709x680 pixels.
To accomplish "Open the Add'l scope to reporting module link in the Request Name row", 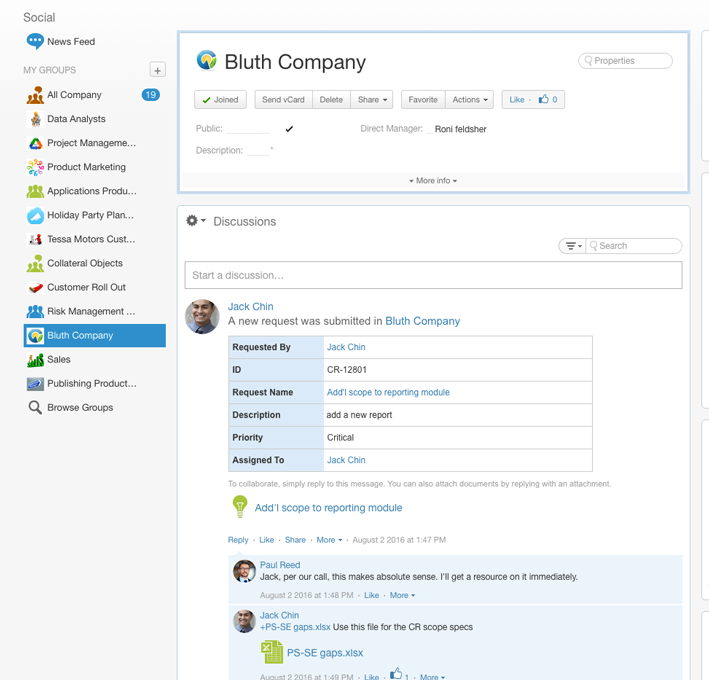I will click(x=388, y=392).
